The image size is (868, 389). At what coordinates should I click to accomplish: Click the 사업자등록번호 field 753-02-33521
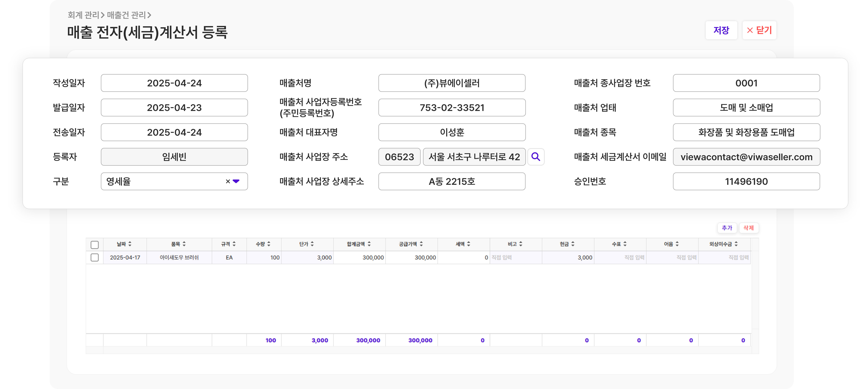tap(452, 108)
